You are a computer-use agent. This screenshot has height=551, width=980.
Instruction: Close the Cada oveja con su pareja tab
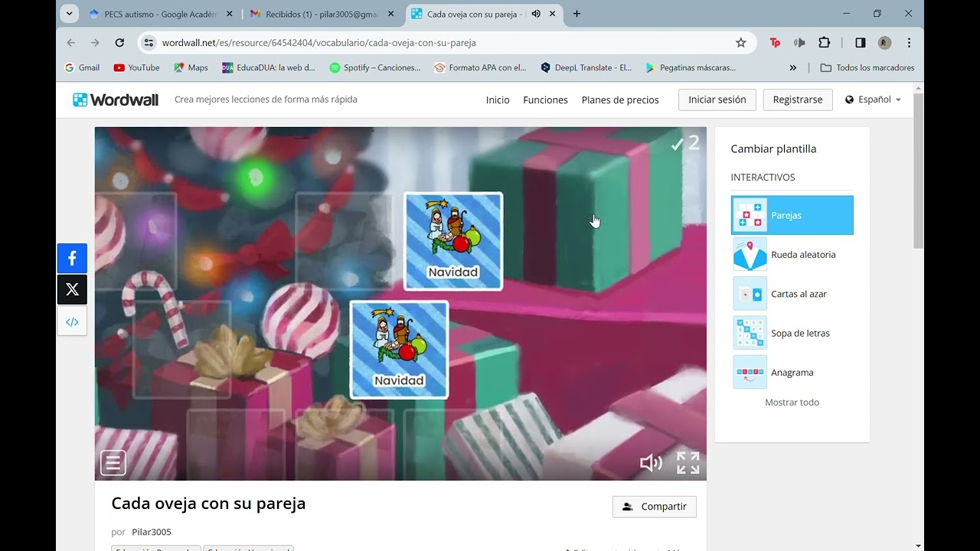coord(553,14)
